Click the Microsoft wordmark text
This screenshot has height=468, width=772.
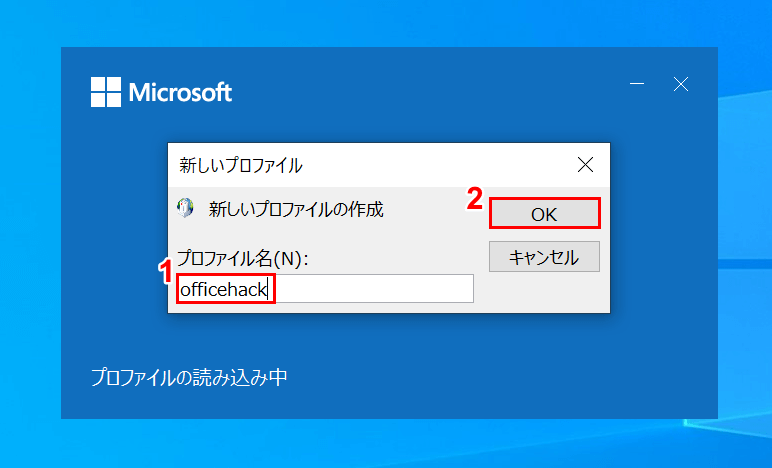click(180, 93)
